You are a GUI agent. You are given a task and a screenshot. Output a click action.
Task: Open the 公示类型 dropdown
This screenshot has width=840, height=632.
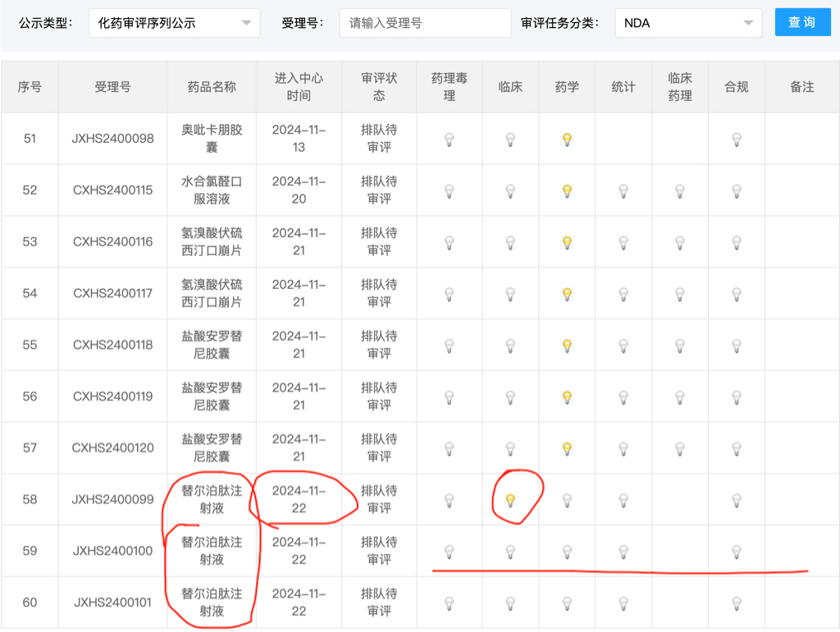[174, 23]
